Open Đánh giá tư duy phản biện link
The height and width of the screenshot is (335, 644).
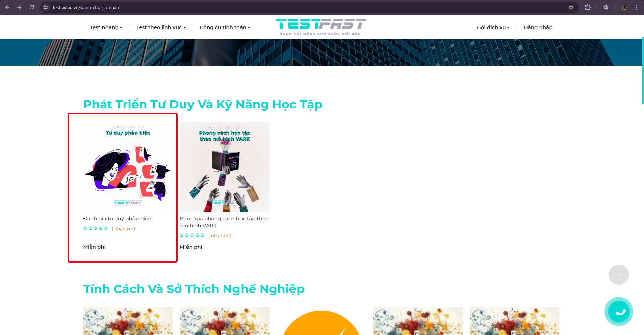(x=117, y=219)
